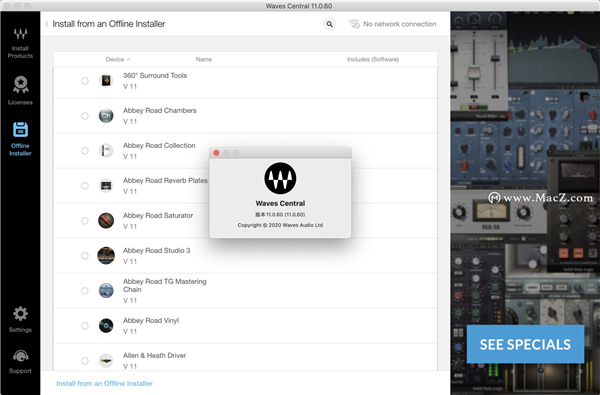Click the Abbey Road Vinyl product icon
The width and height of the screenshot is (600, 395).
pos(106,326)
